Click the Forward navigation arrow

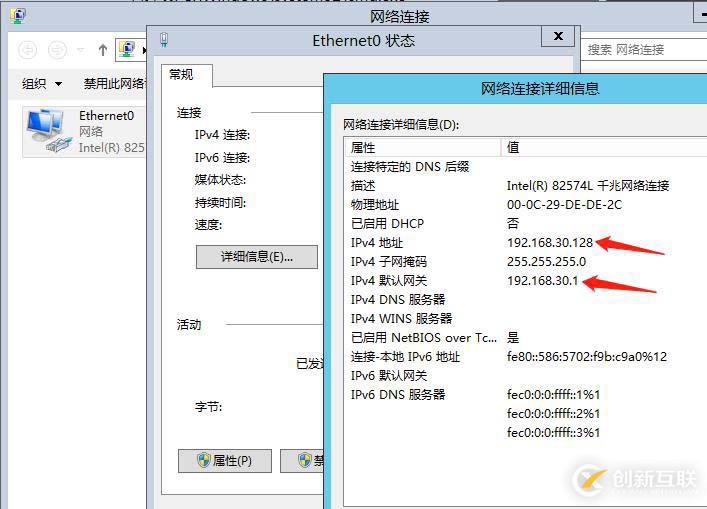(x=57, y=50)
